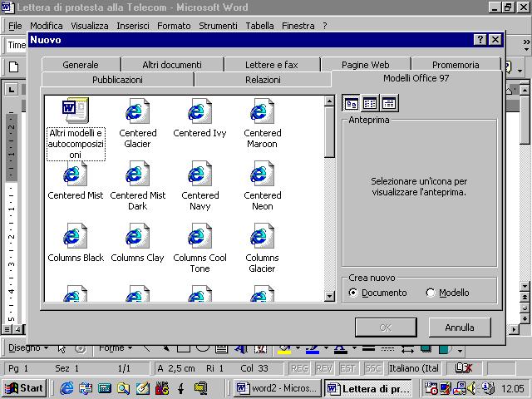Open the Strumenti menu
This screenshot has height=399, width=532.
(218, 26)
